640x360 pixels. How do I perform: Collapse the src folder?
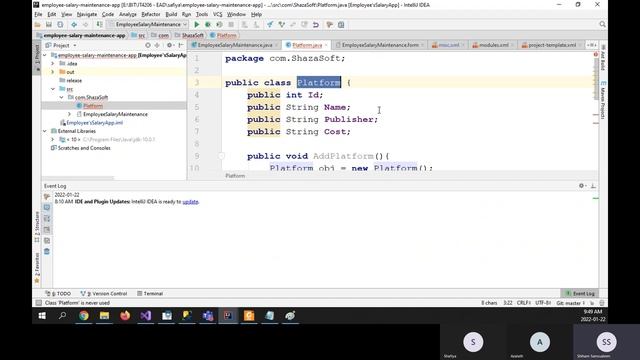(x=53, y=89)
